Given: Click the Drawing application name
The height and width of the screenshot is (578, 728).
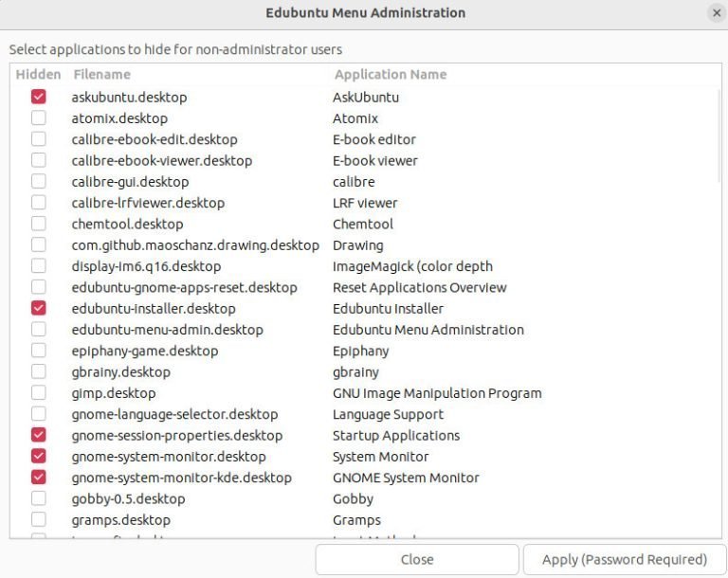Looking at the screenshot, I should 358,245.
